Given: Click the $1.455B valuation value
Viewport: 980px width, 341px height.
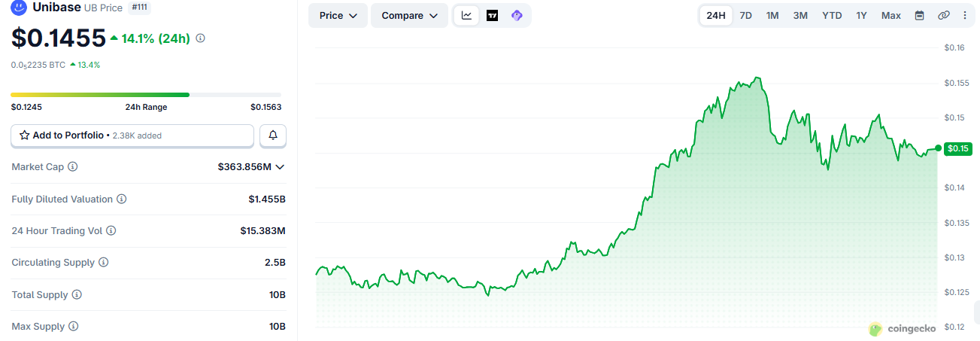Looking at the screenshot, I should click(267, 199).
